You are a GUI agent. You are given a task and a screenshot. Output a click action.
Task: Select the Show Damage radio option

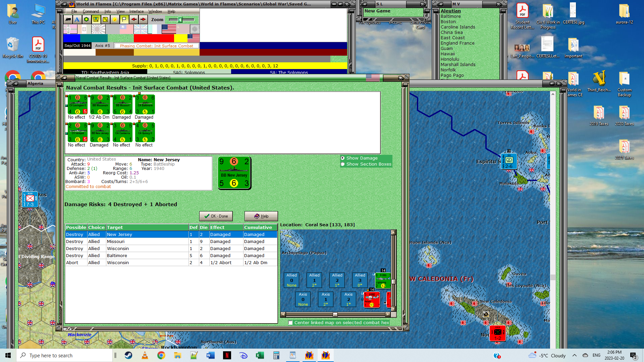[343, 158]
